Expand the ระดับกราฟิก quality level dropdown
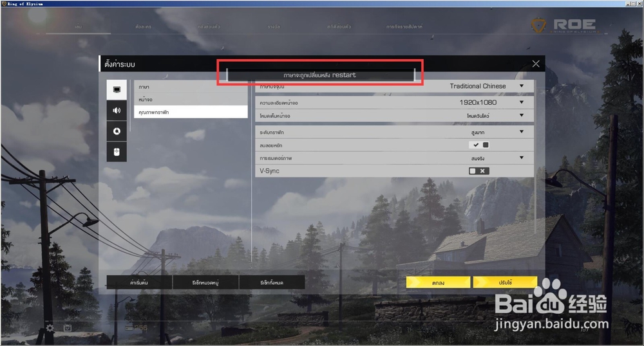 pyautogui.click(x=522, y=132)
